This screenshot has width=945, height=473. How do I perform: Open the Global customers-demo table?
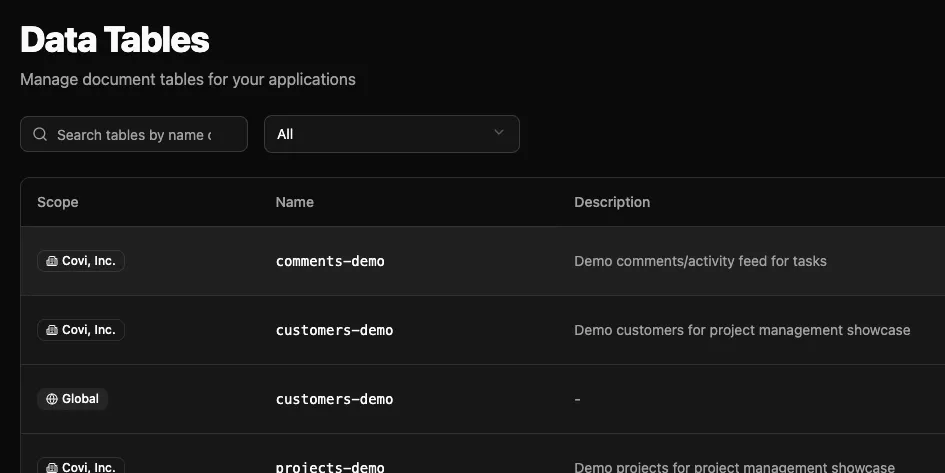(x=334, y=399)
